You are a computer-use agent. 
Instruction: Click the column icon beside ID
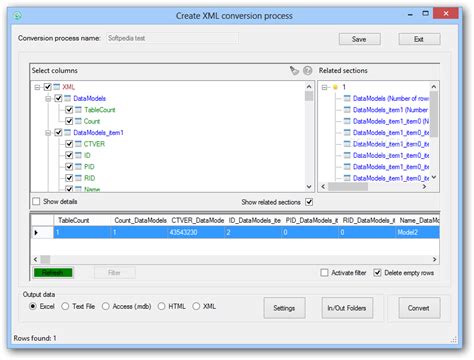tap(78, 155)
